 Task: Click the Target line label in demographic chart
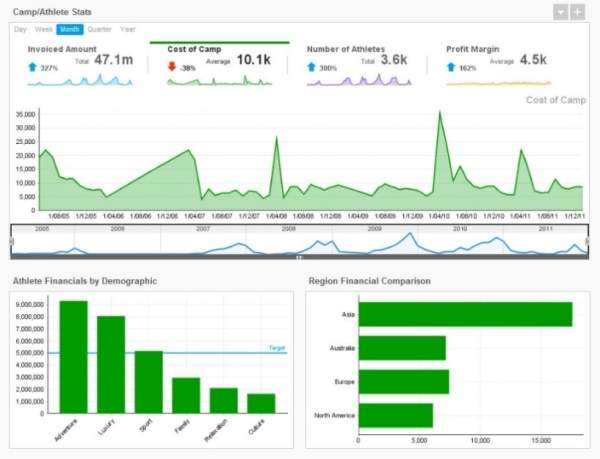[x=277, y=347]
